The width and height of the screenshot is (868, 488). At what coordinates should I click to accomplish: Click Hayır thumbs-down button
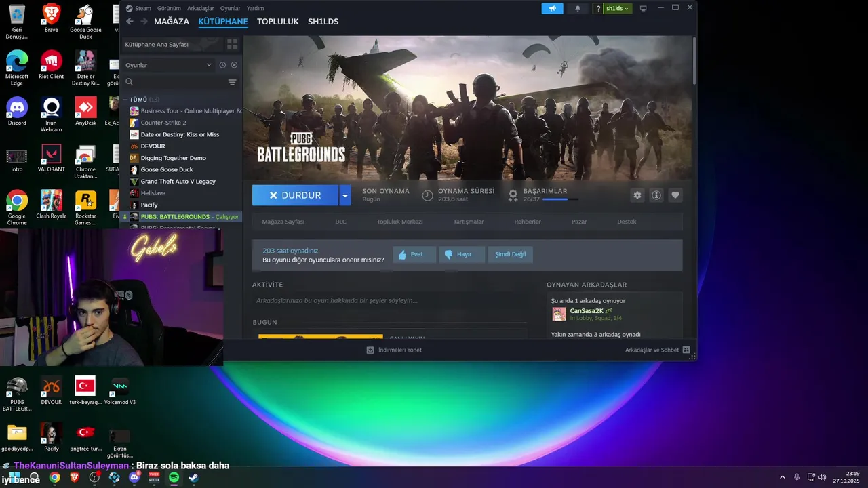pos(461,255)
